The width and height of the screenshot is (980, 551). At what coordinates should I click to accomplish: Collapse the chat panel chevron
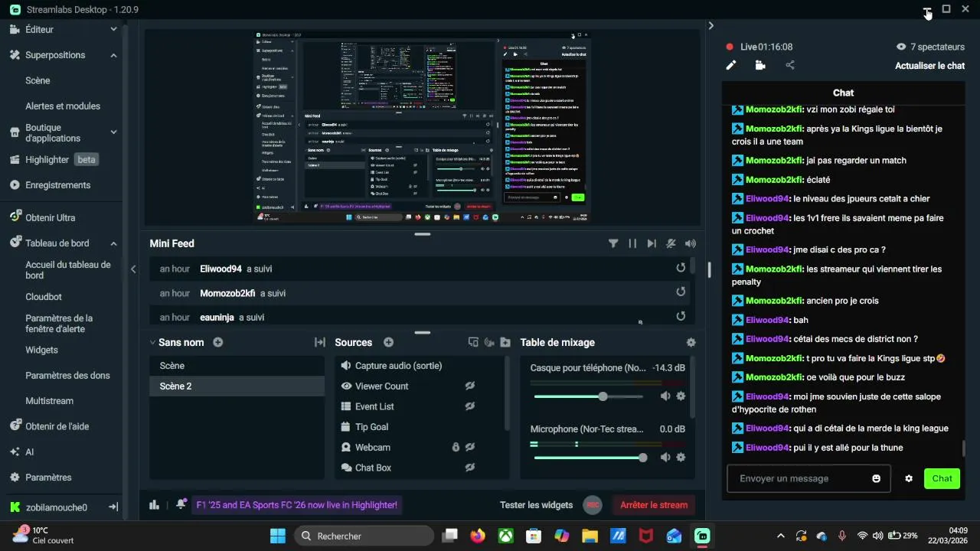pyautogui.click(x=710, y=25)
